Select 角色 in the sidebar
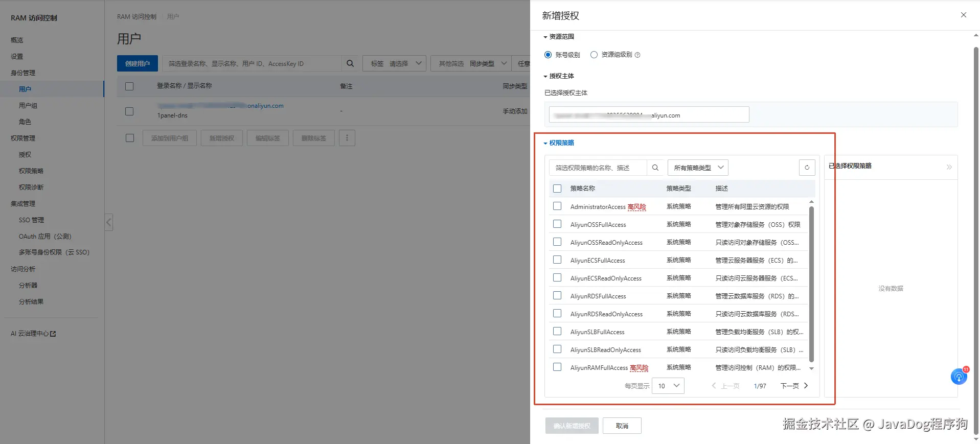Screen dimensions: 980x444 pos(25,122)
